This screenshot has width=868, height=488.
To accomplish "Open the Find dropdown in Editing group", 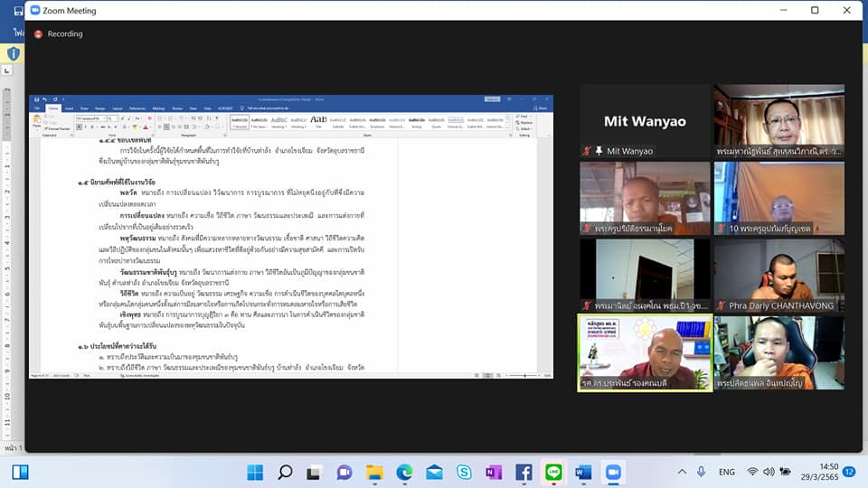I will [x=524, y=117].
